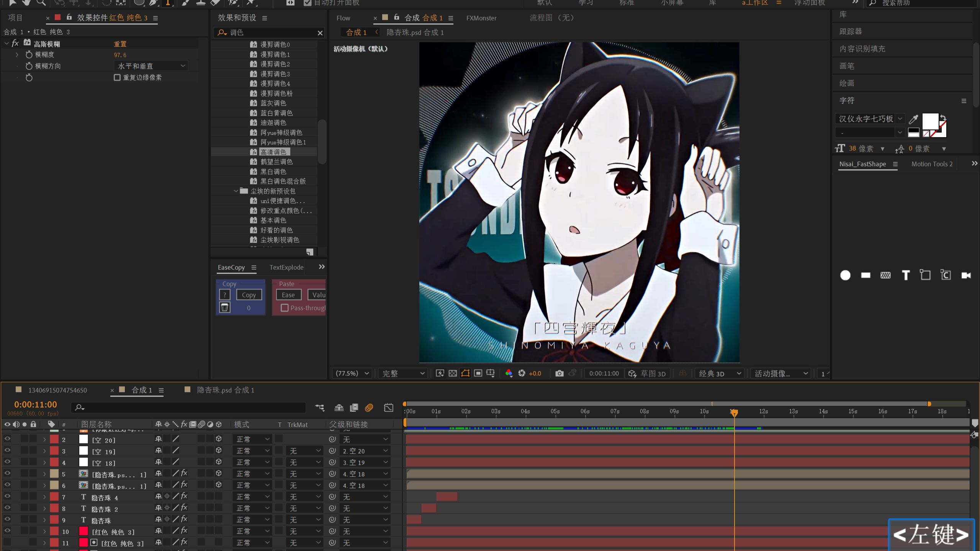The image size is (980, 551).
Task: Expand the 模糊度 property twirl arrow
Action: (x=17, y=55)
